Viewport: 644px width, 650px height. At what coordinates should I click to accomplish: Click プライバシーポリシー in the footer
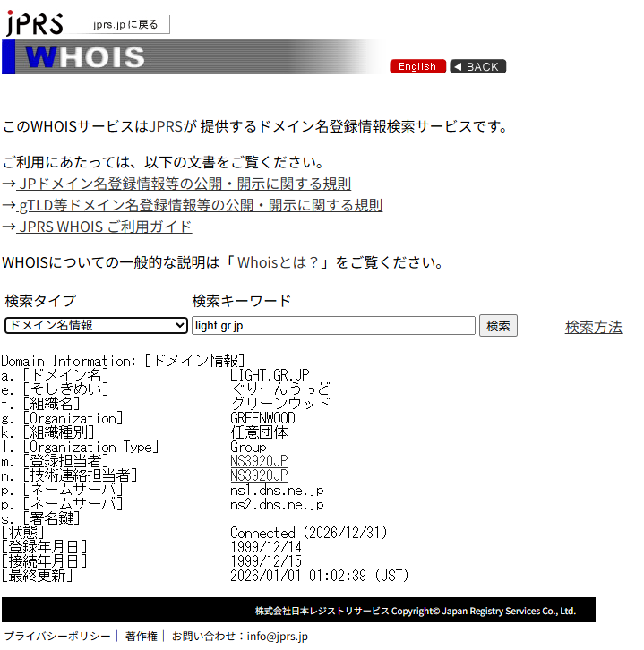tap(57, 637)
